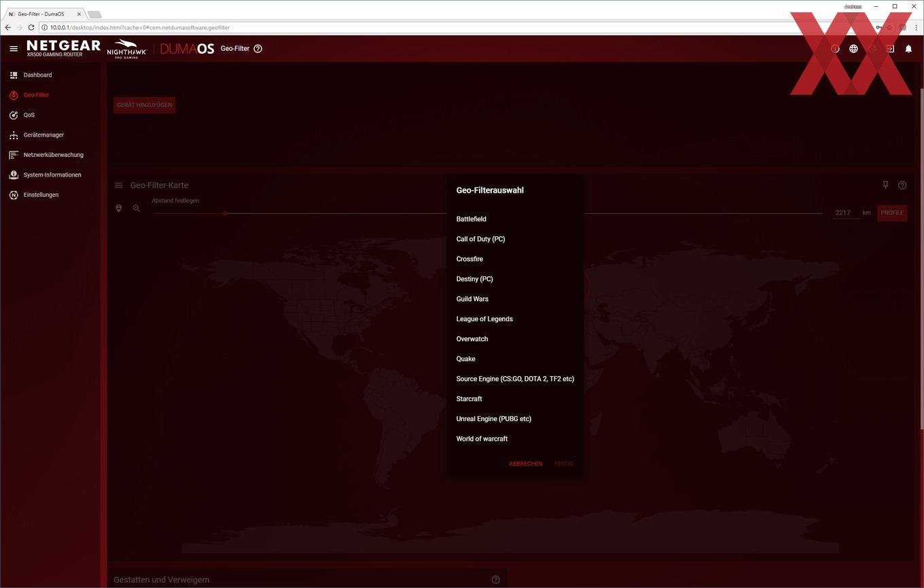Open help next to Geo-Filter title
The image size is (924, 588).
pyautogui.click(x=257, y=49)
